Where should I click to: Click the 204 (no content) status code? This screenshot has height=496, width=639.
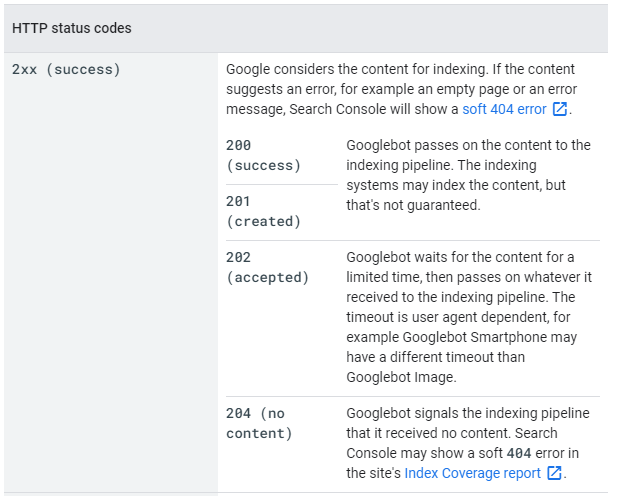click(x=259, y=423)
